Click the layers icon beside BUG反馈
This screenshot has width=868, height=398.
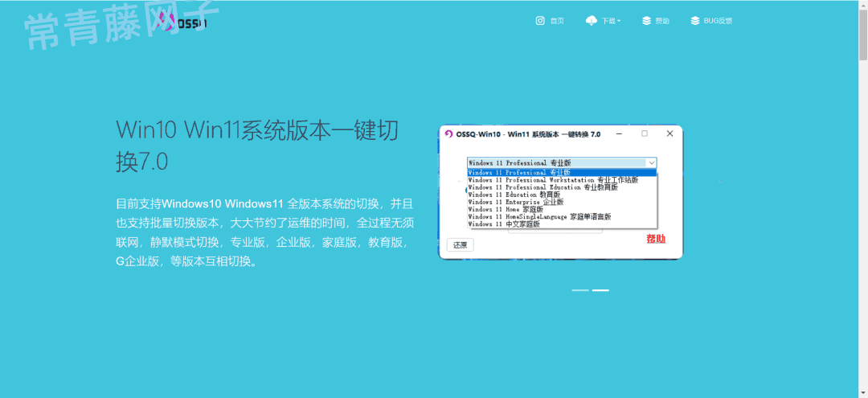point(694,21)
